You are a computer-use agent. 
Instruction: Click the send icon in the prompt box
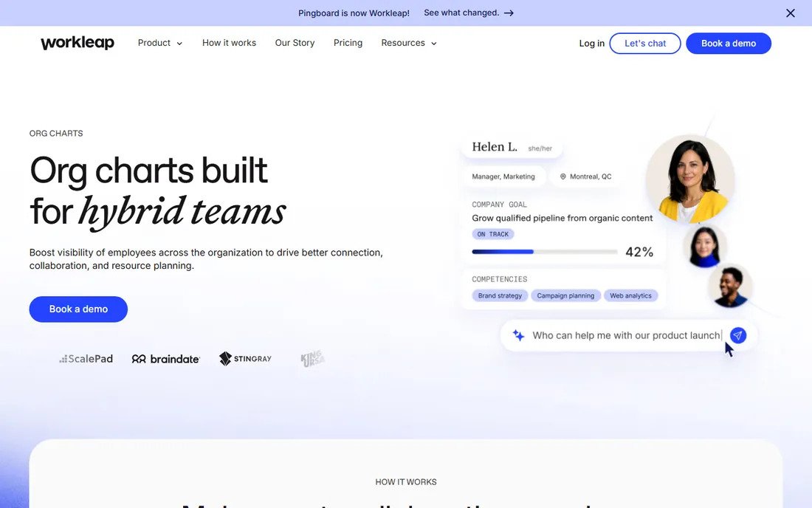click(x=738, y=335)
